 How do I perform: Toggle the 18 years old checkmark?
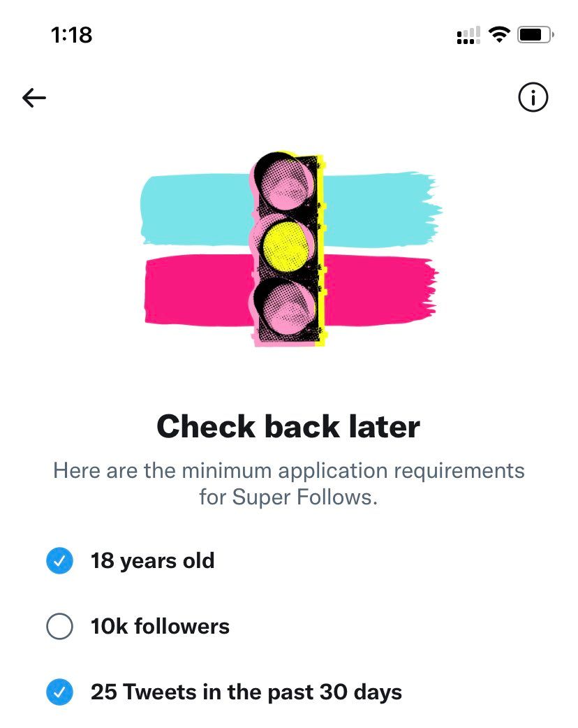(x=59, y=561)
